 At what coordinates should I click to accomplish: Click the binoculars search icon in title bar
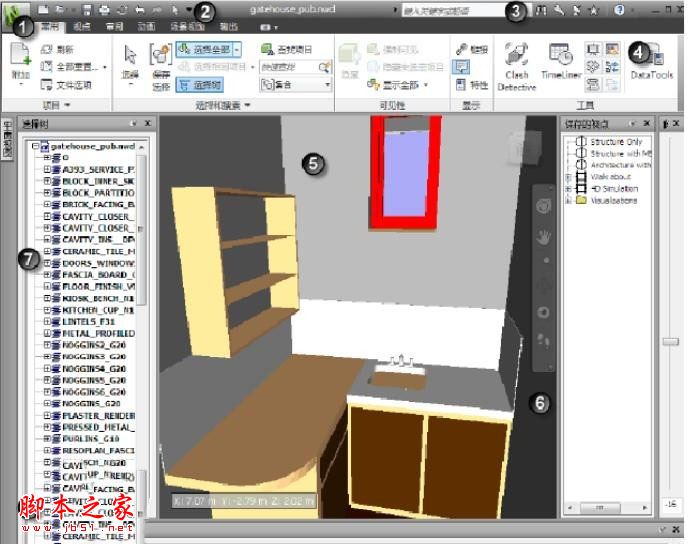(541, 10)
